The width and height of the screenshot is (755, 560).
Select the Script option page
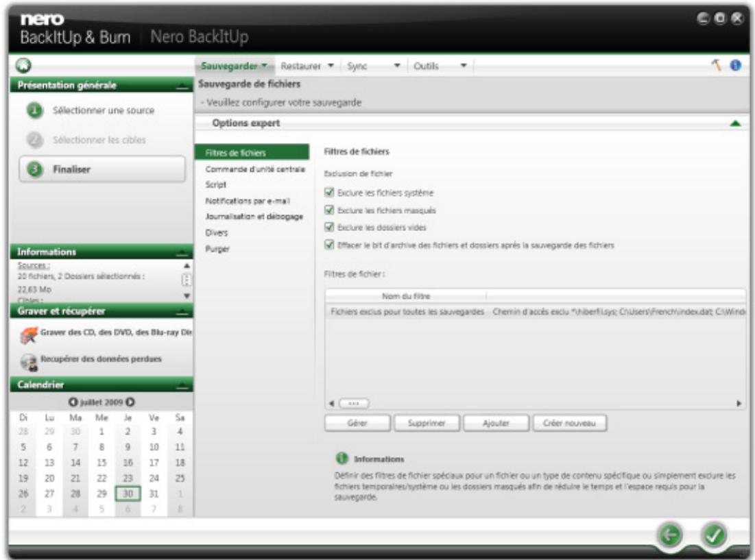point(216,184)
